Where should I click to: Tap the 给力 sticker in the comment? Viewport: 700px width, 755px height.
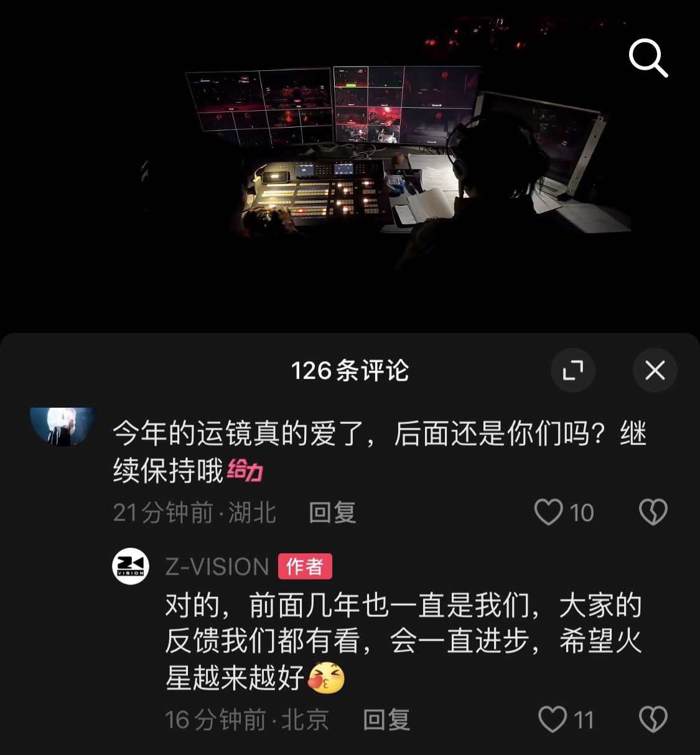[x=245, y=471]
